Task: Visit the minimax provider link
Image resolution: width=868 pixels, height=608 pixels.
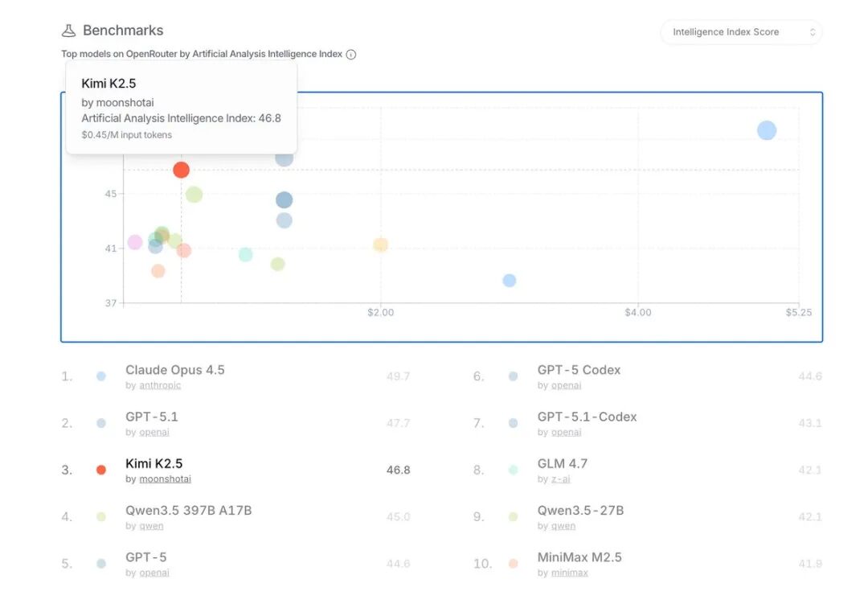Action: pyautogui.click(x=567, y=573)
